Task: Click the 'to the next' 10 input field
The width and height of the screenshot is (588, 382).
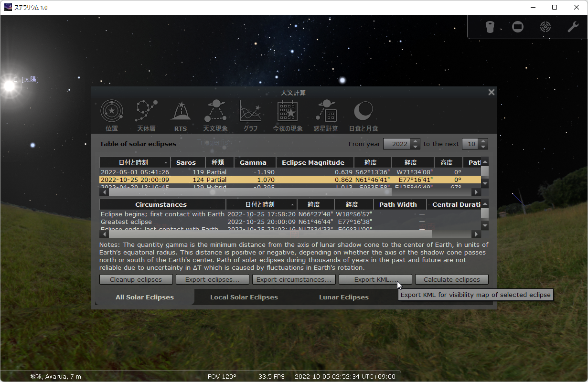Action: pos(471,144)
